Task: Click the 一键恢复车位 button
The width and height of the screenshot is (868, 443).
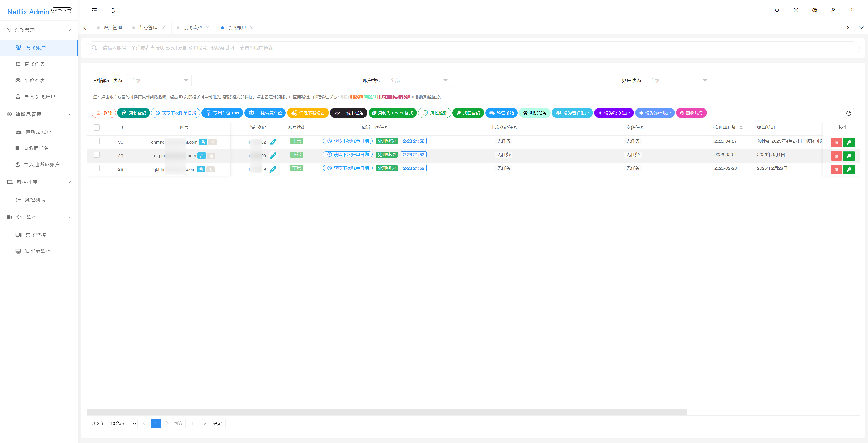Action: (x=265, y=113)
